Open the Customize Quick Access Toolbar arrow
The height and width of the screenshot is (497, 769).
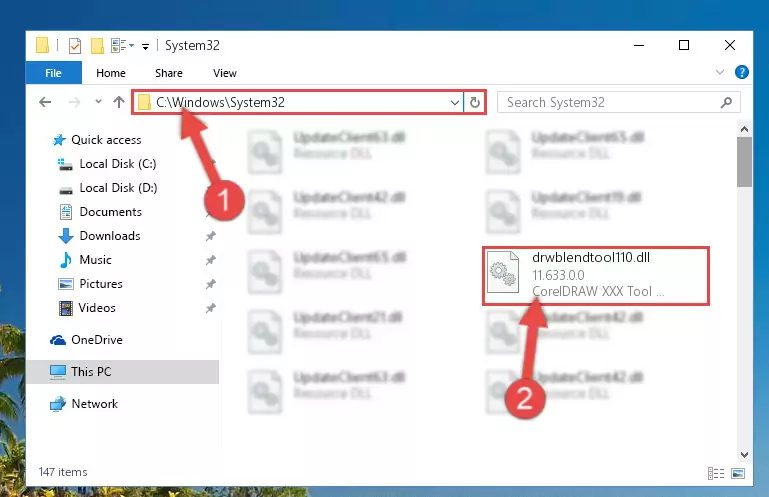(145, 46)
